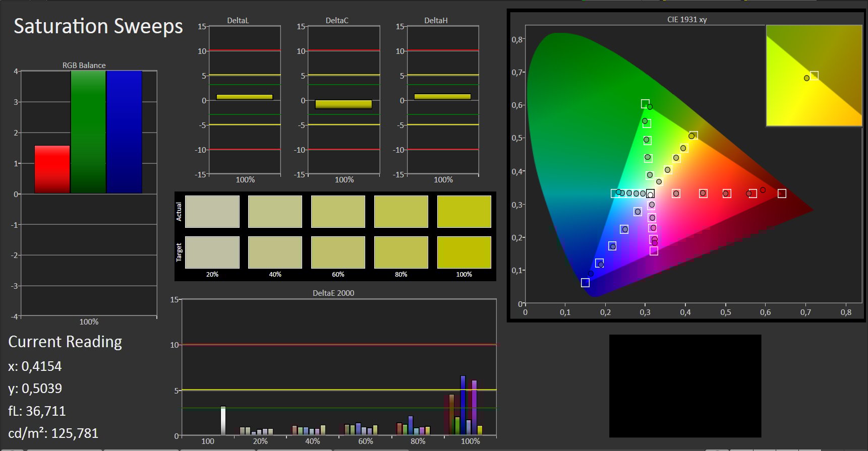Click the tallest blue bar in DeltaE 100% group
The height and width of the screenshot is (451, 868).
point(463,405)
